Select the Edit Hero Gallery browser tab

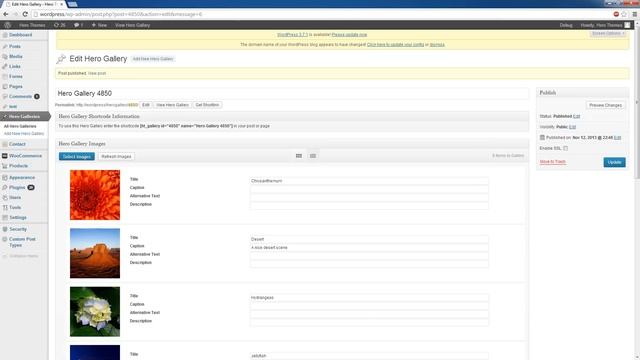click(35, 4)
